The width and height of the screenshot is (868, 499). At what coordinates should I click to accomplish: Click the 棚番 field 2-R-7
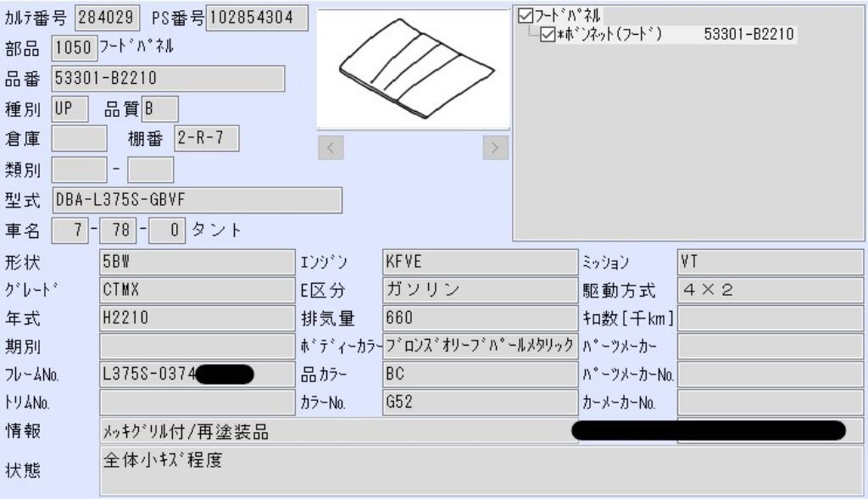point(207,138)
